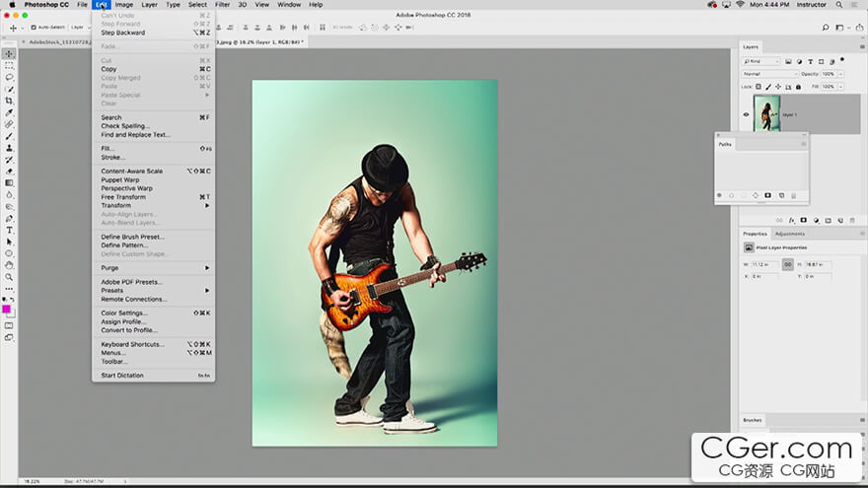868x488 pixels.
Task: Toggle lock image pixels brush icon
Action: (x=768, y=87)
